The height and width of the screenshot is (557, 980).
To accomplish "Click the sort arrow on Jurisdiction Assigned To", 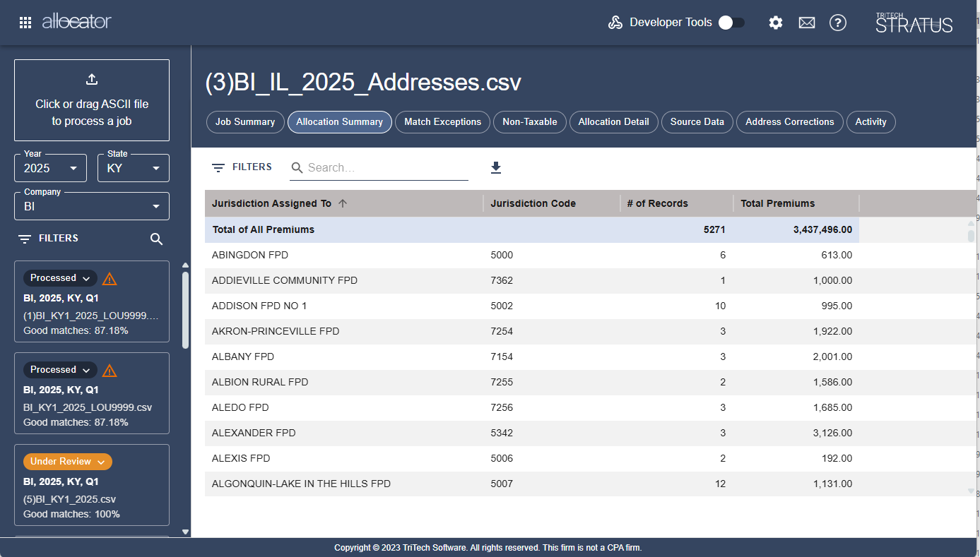I will click(343, 203).
